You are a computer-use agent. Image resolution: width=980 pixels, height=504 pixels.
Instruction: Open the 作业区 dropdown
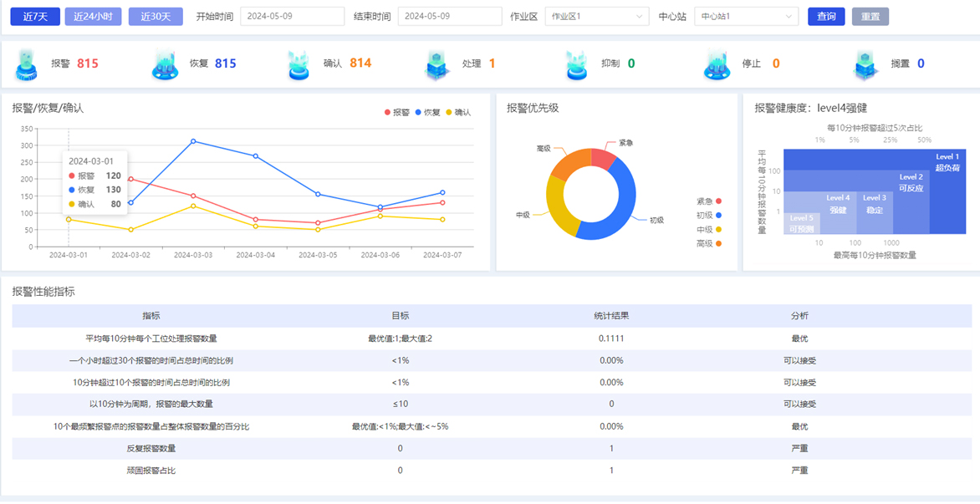tap(596, 17)
